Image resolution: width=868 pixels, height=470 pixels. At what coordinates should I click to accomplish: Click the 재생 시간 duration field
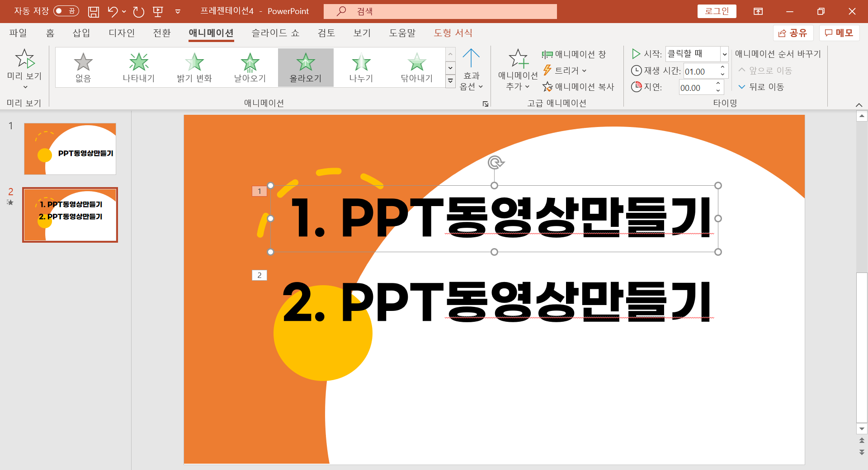click(700, 71)
